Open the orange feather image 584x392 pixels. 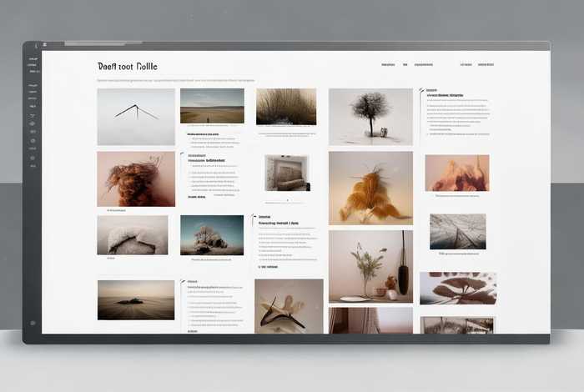click(370, 188)
